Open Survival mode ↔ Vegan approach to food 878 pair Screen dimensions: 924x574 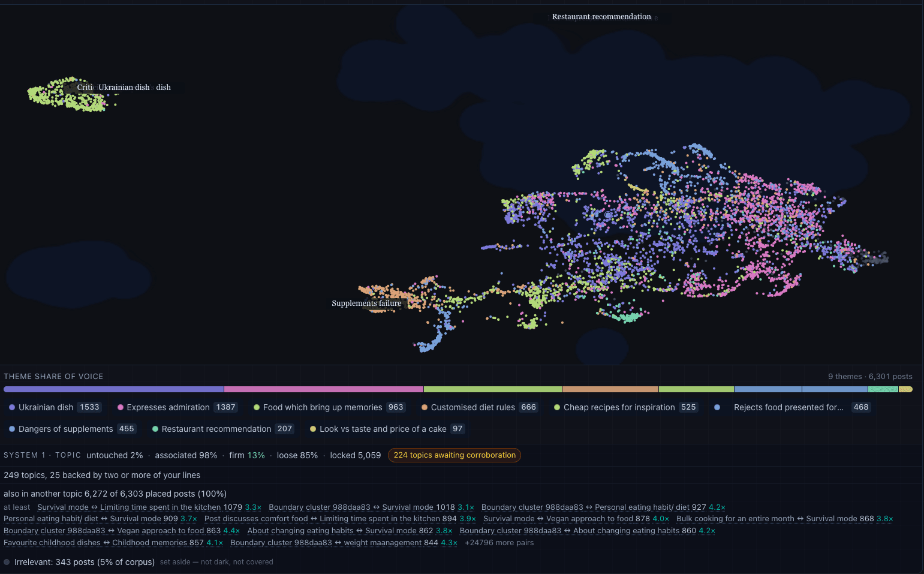point(576,519)
